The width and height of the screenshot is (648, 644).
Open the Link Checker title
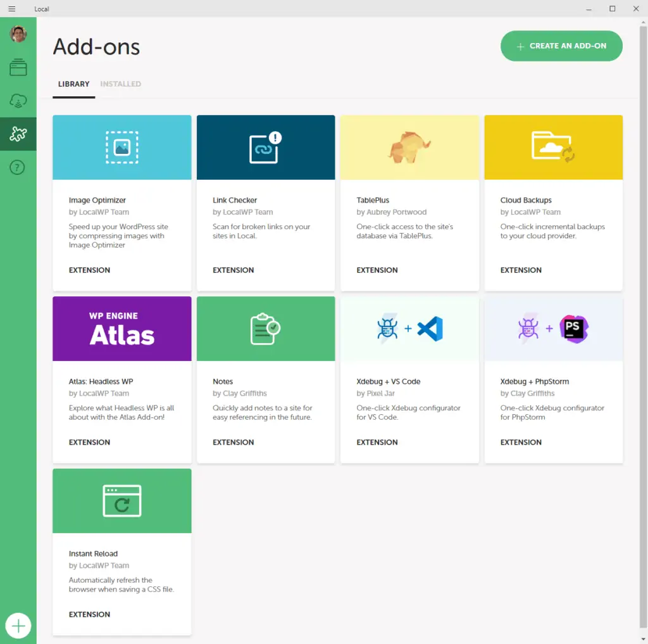pos(235,200)
